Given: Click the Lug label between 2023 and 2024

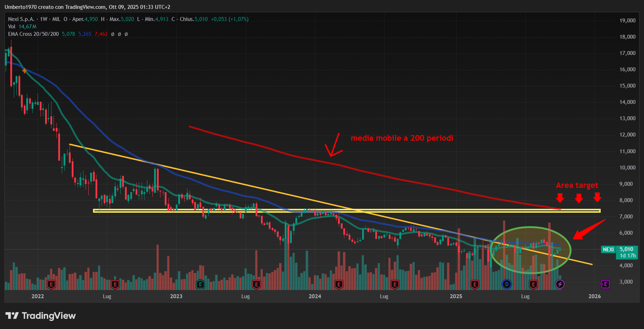Looking at the screenshot, I should pyautogui.click(x=245, y=296).
